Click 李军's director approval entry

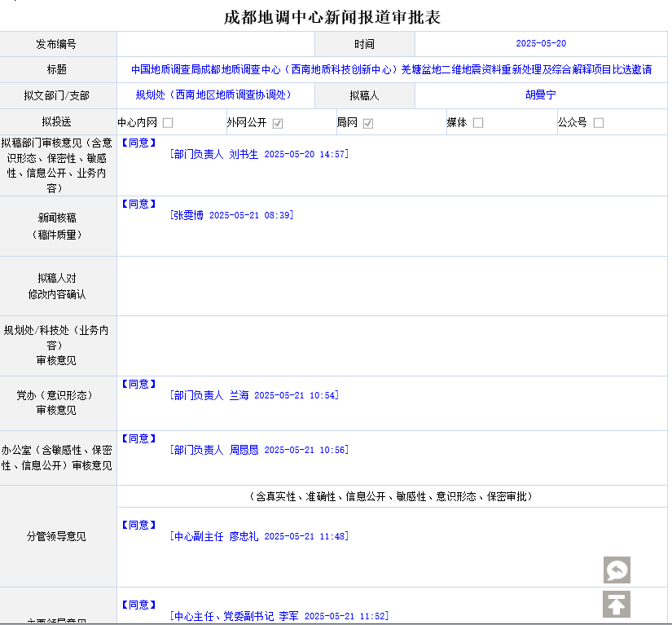pyautogui.click(x=279, y=616)
